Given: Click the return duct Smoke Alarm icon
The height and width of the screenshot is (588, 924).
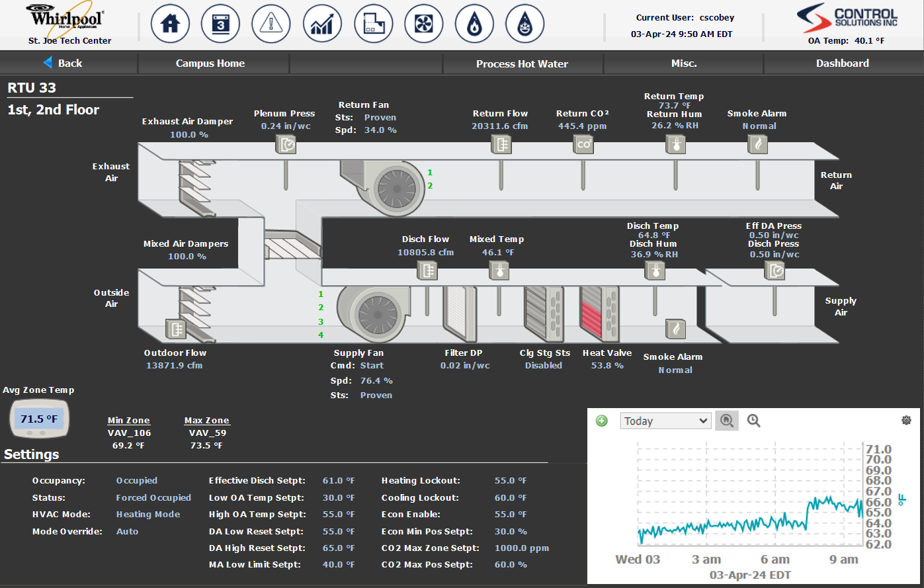Looking at the screenshot, I should click(x=758, y=144).
